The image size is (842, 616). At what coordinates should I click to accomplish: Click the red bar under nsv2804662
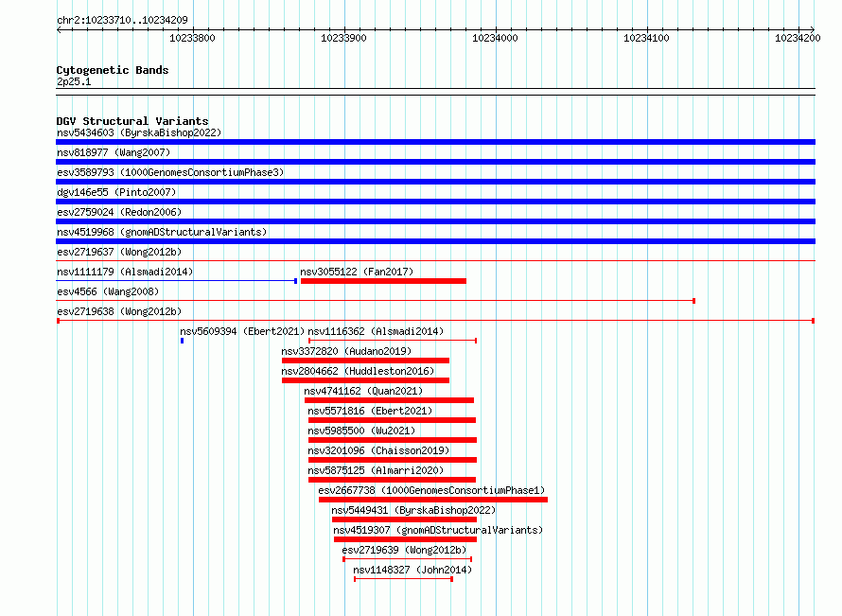click(366, 380)
